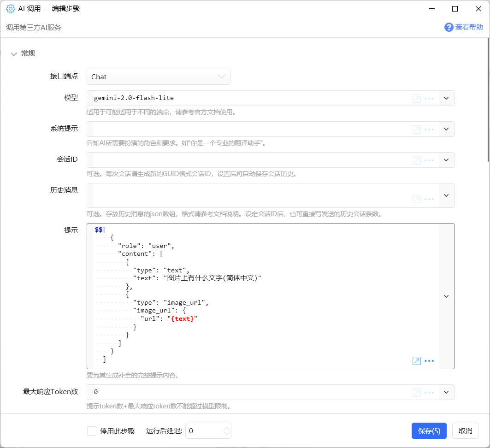Open more options dots for 模型 field
The height and width of the screenshot is (448, 490).
[x=429, y=99]
